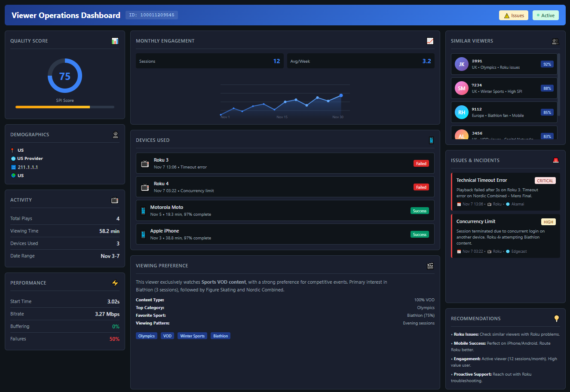Click the Active status button
The width and height of the screenshot is (570, 392).
[x=545, y=15]
